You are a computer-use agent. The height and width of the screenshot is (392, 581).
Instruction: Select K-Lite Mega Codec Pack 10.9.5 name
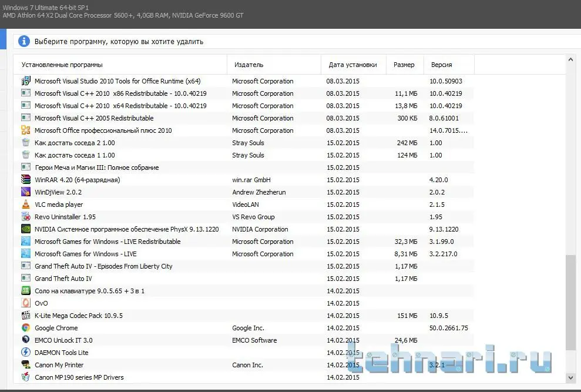(78, 316)
